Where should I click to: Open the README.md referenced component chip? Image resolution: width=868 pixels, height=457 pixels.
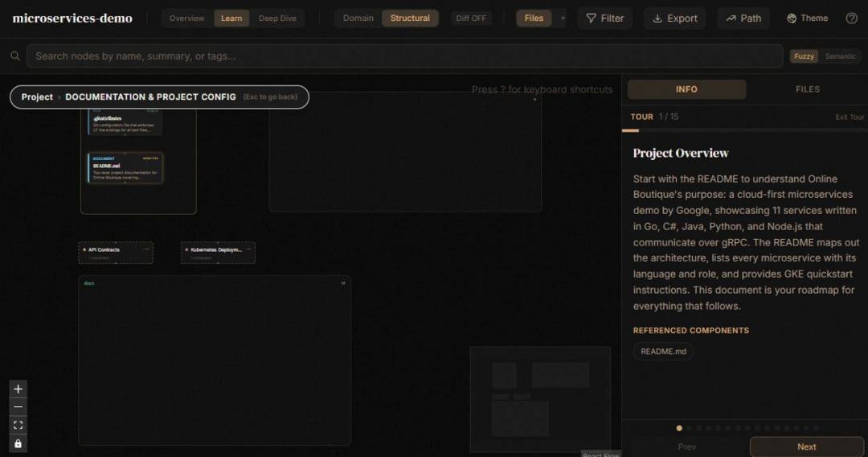click(x=663, y=351)
